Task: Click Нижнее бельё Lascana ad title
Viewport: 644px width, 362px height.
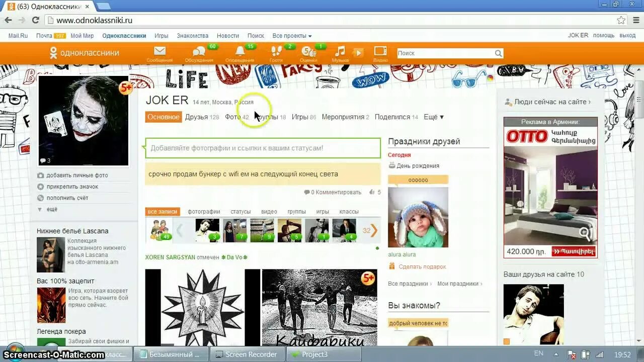Action: click(72, 231)
